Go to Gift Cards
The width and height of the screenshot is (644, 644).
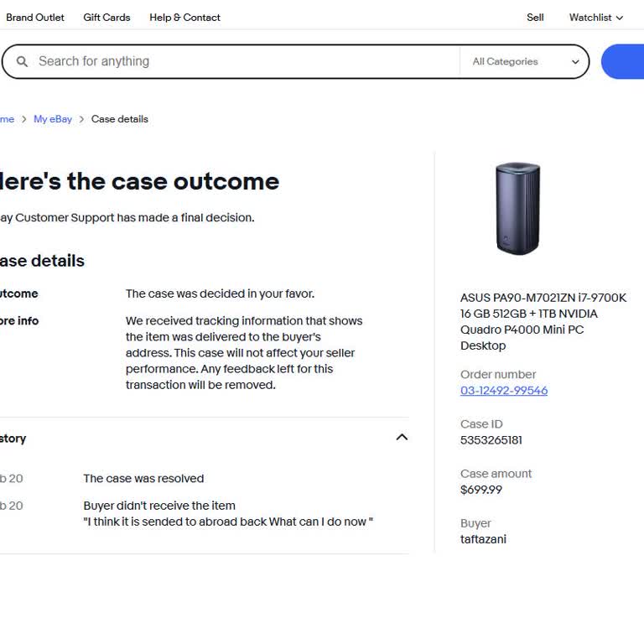click(106, 18)
